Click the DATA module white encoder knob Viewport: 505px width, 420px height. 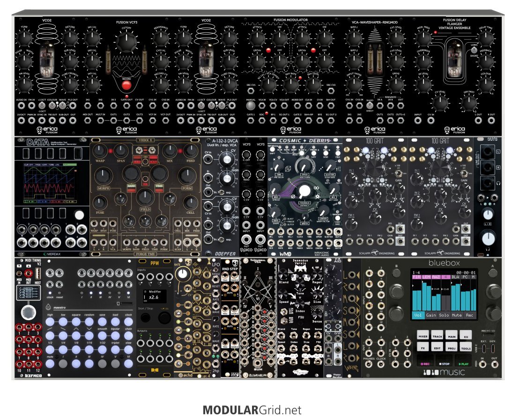point(79,215)
